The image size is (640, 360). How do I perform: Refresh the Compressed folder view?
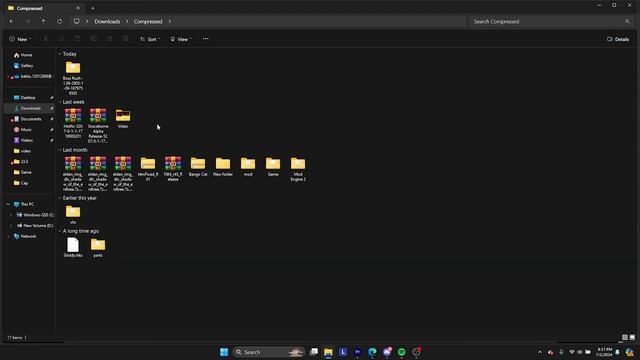[x=60, y=21]
